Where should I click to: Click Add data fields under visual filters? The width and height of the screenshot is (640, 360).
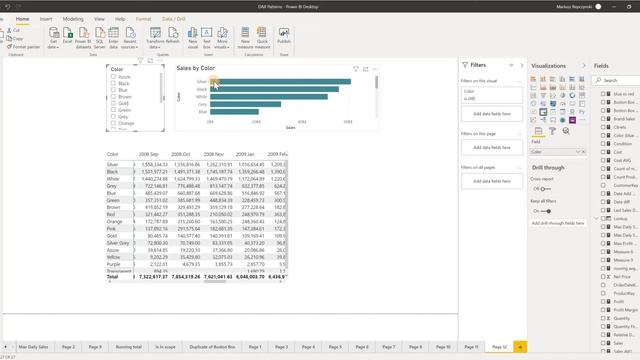[x=492, y=114]
